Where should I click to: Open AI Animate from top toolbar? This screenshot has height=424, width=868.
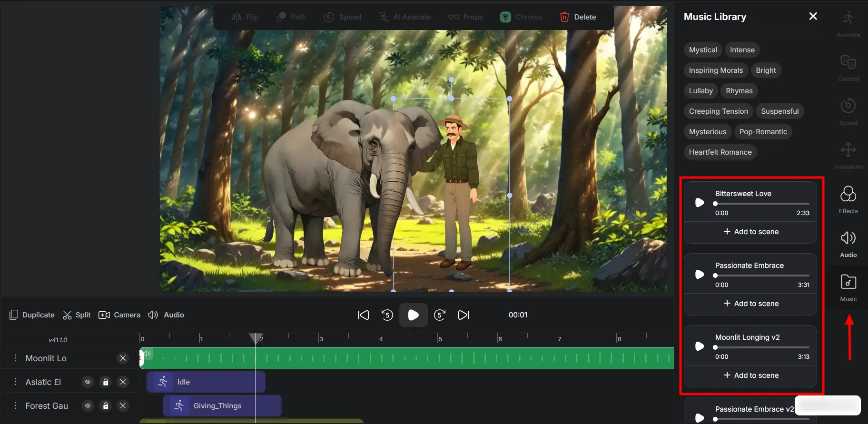[x=405, y=17]
